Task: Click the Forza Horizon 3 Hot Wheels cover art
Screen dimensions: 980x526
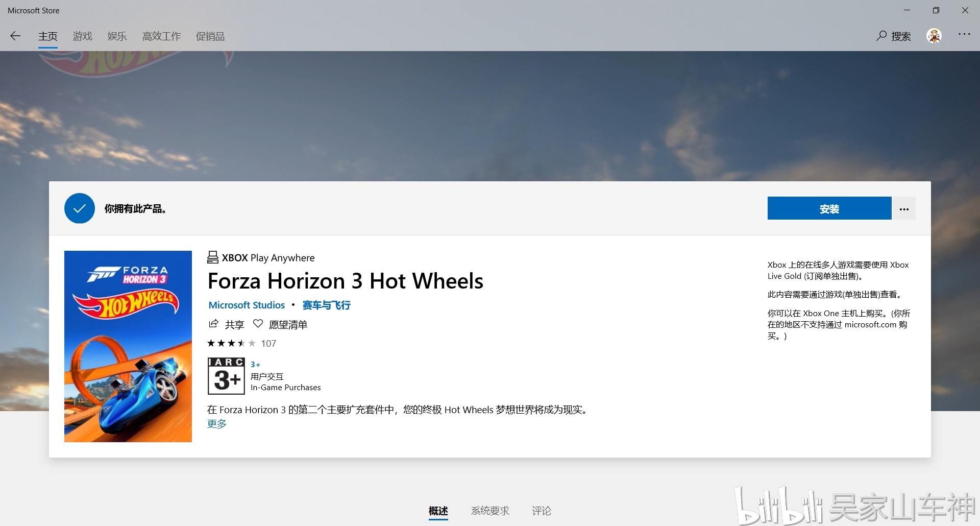Action: [x=128, y=346]
